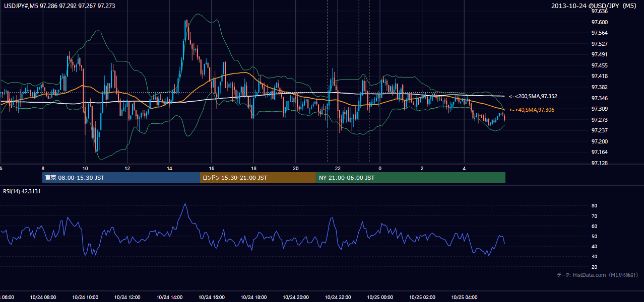Click the 97.237 price axis label
This screenshot has height=302, width=644.
[x=600, y=130]
